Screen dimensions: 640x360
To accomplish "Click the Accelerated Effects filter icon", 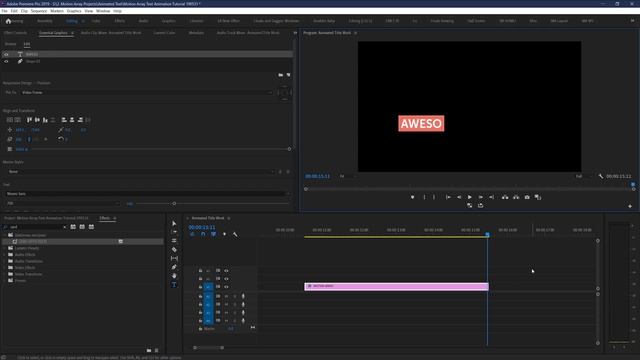I will 73,227.
